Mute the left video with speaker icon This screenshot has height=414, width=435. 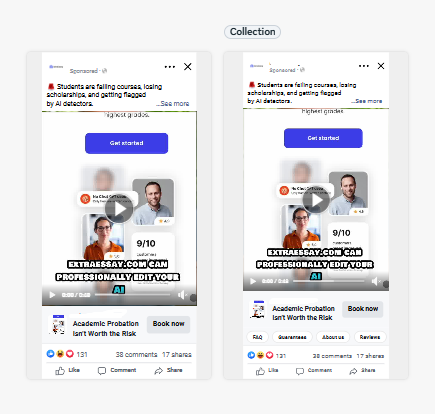point(182,295)
